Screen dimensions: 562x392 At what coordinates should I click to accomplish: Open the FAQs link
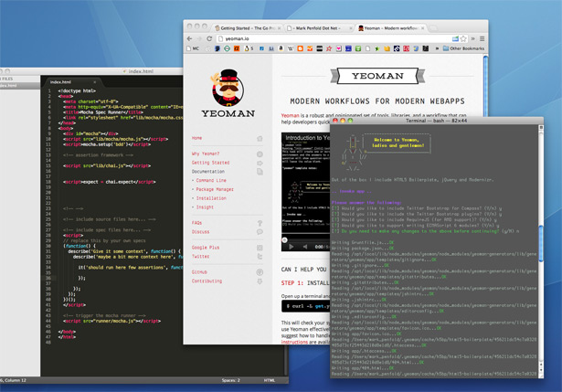pyautogui.click(x=196, y=223)
